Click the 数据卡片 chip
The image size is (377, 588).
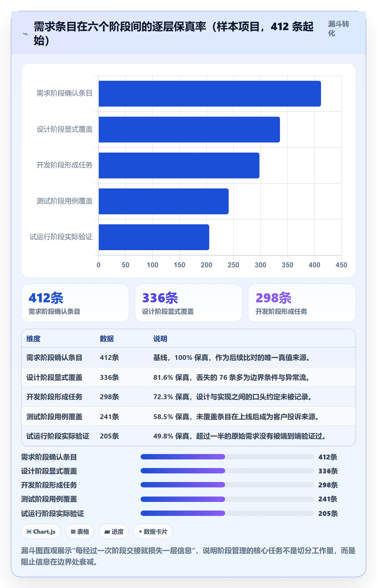click(x=153, y=532)
